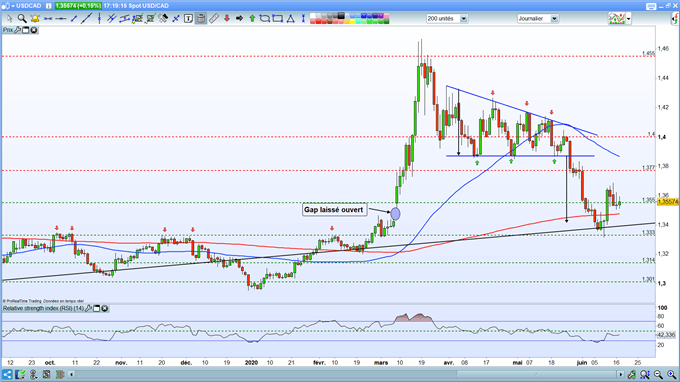Select the second Fibonacci grid tool
Viewport: 680px width, 382px height.
(150, 18)
